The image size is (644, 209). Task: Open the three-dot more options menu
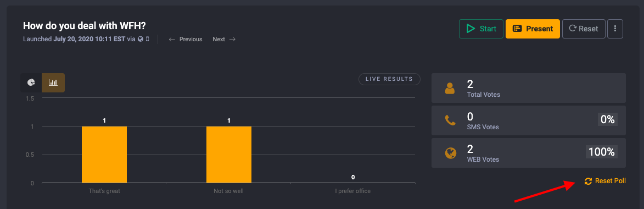tap(615, 29)
